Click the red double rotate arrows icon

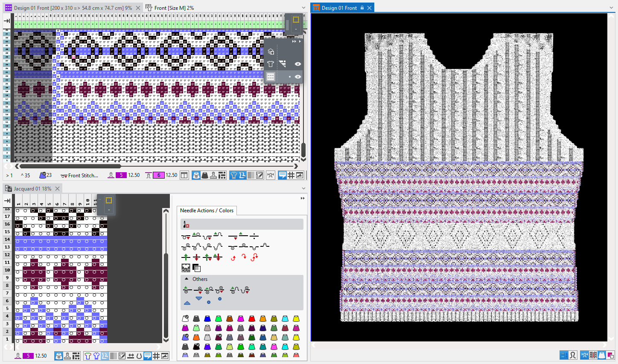254,257
